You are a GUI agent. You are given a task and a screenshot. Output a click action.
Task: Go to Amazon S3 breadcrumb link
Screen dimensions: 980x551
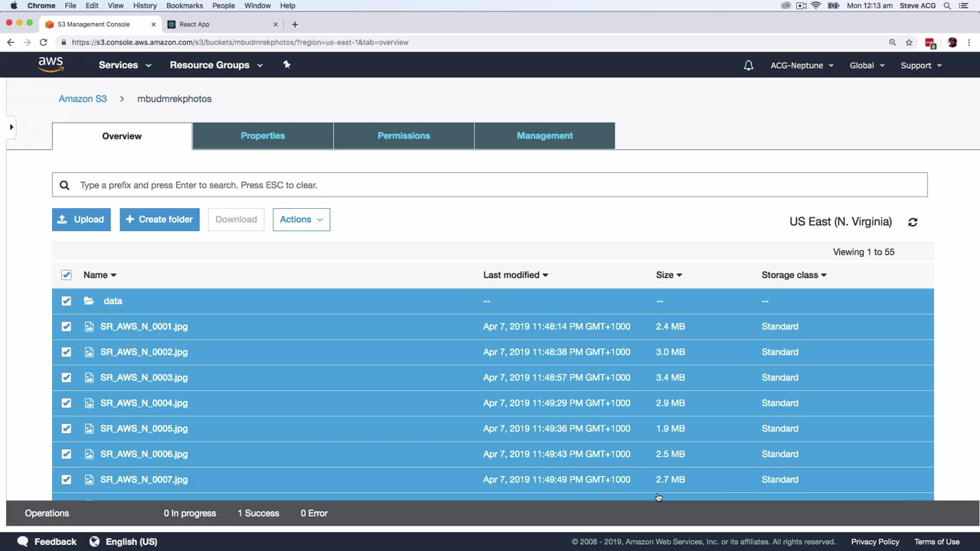pos(83,99)
